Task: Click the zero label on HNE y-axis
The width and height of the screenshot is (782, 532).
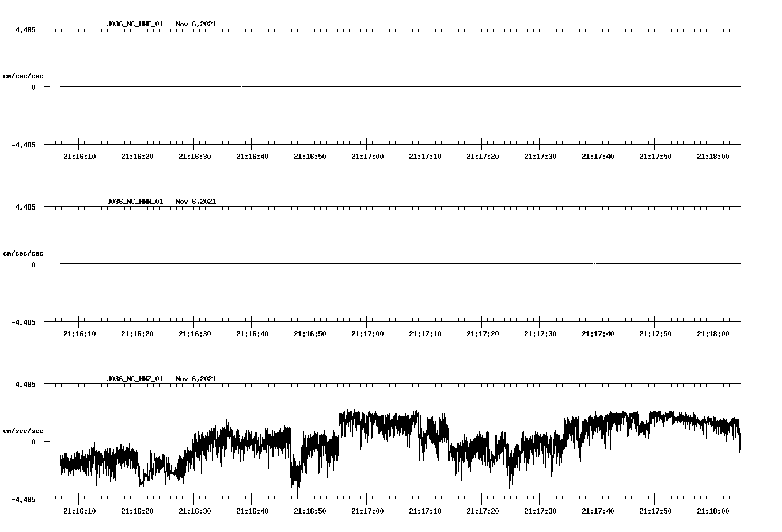Action: tap(33, 88)
